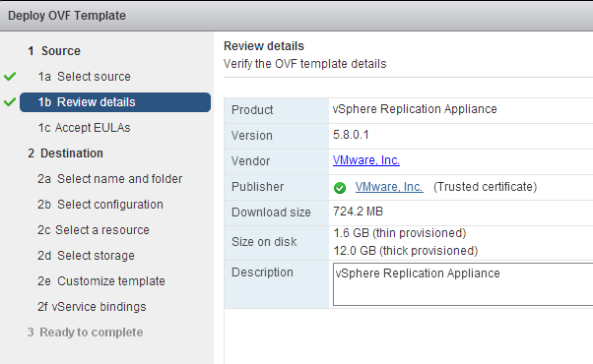Click the Vendor row label
This screenshot has width=593, height=364.
coord(251,161)
